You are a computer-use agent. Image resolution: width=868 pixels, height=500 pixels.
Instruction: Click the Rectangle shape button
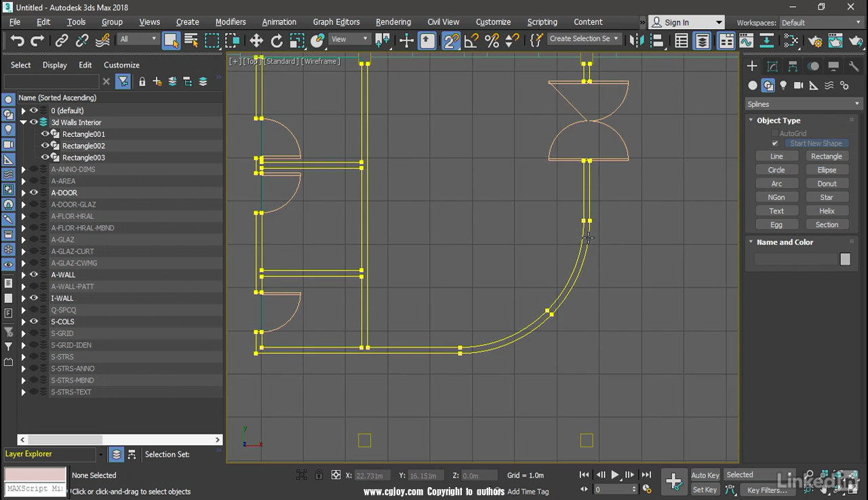tap(827, 157)
